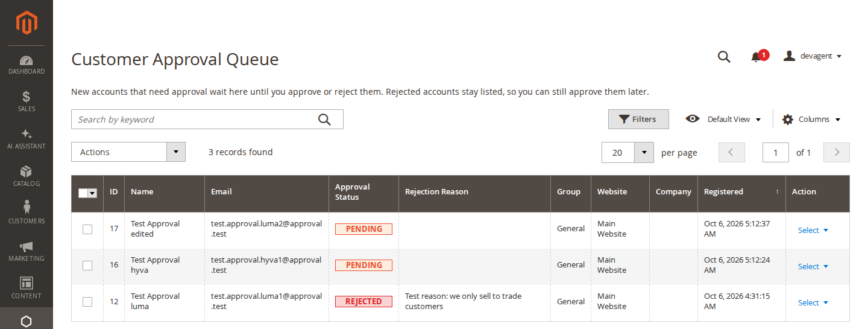868x329 pixels.
Task: Go to next page arrow
Action: [837, 153]
